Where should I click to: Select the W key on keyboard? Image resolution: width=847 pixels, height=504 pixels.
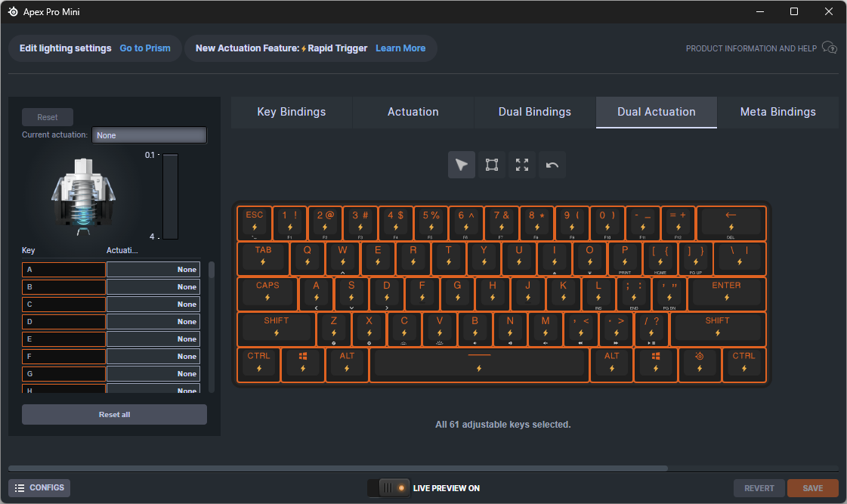[342, 258]
